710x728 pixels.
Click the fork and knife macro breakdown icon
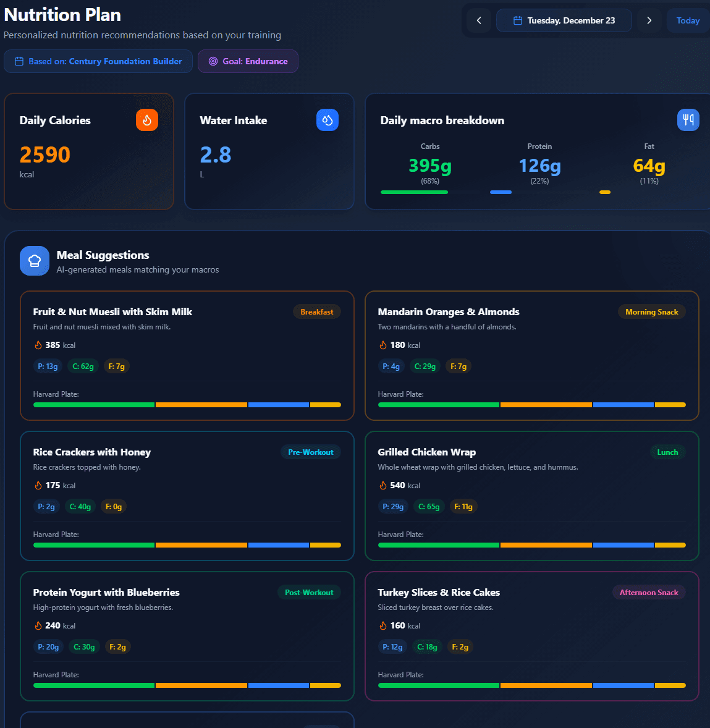click(x=688, y=120)
